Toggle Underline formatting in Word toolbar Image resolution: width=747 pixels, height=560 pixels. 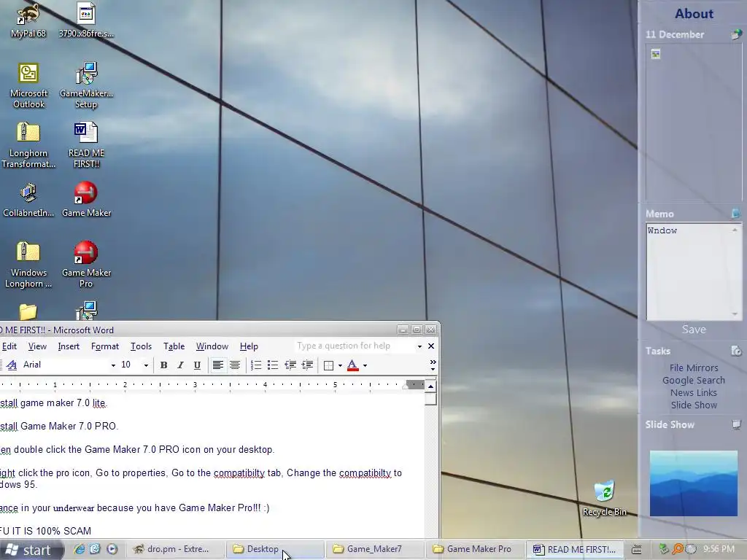tap(197, 365)
